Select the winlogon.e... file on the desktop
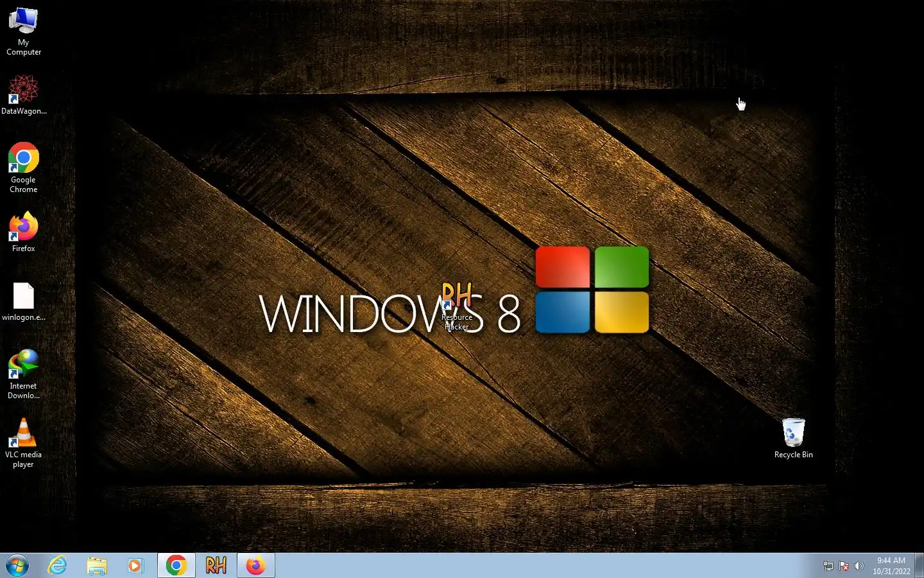 click(24, 301)
